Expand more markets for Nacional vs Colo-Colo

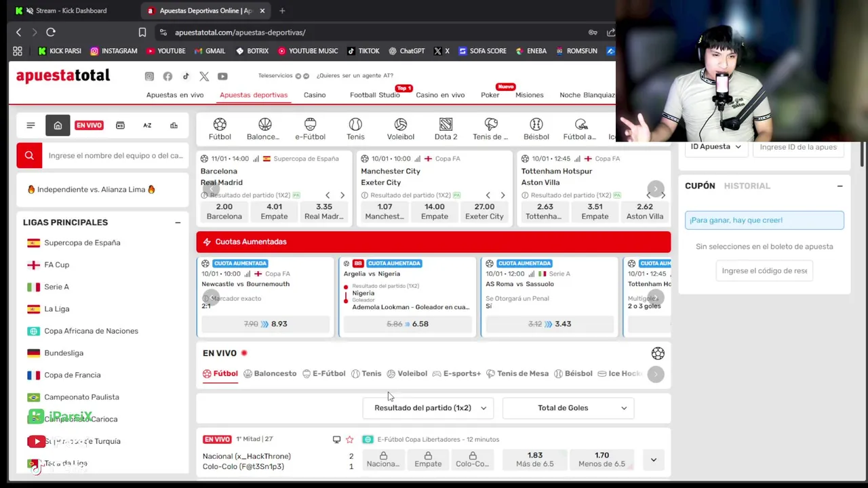point(653,460)
